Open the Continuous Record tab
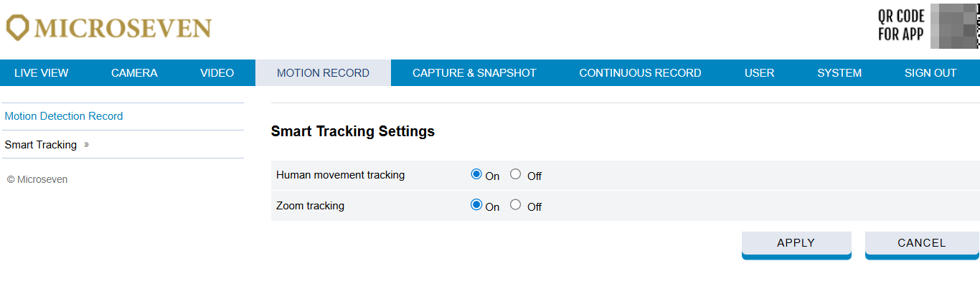 tap(640, 73)
